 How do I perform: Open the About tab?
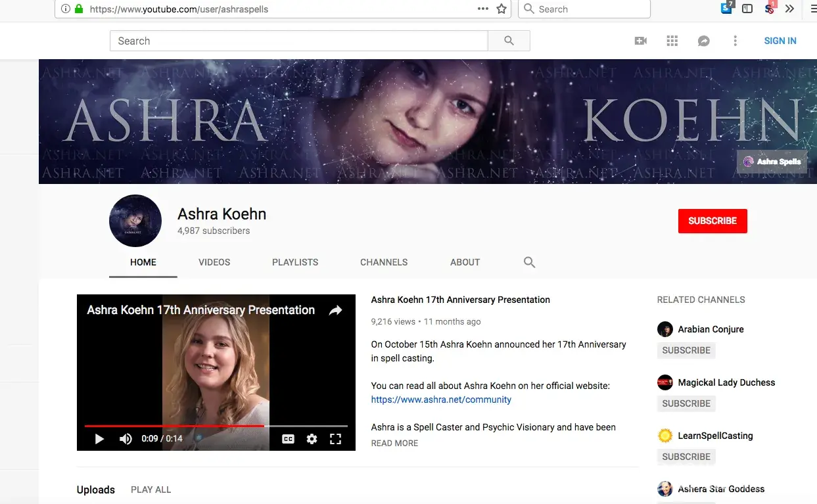click(x=465, y=262)
